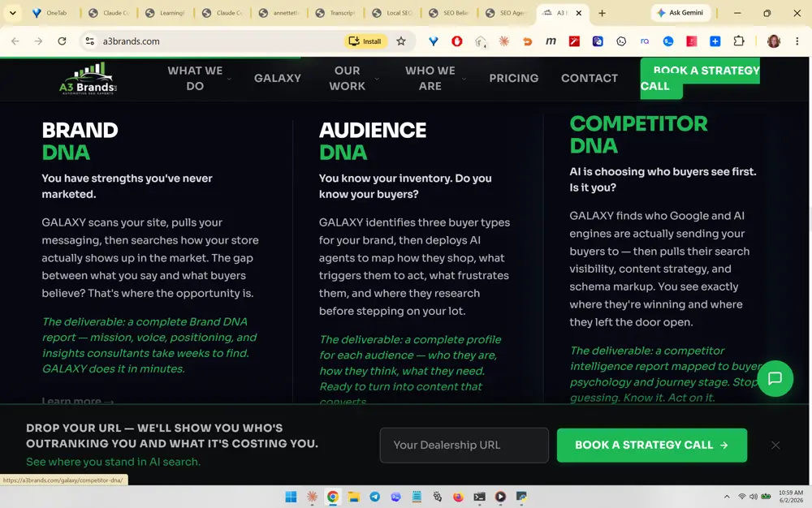Click the BRAND DNA heading

point(80,141)
